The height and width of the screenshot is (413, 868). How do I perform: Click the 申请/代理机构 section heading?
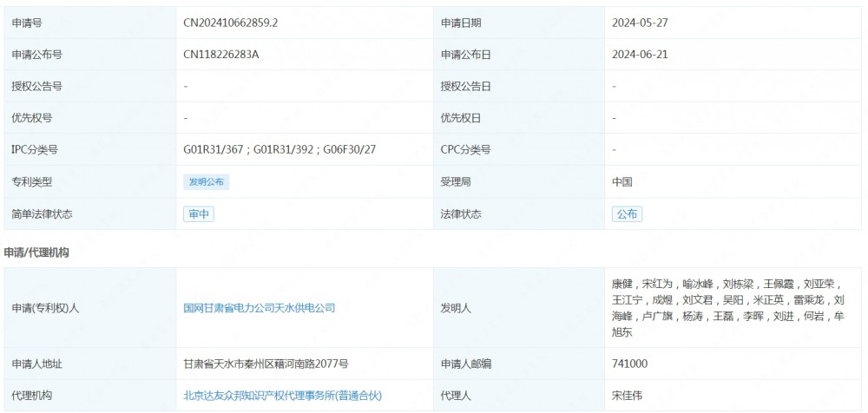click(36, 252)
